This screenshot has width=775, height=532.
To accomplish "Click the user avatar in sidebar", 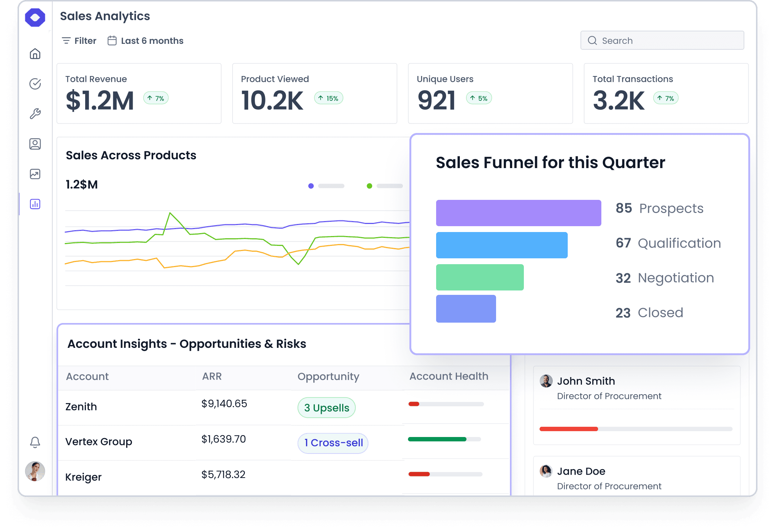I will click(35, 471).
